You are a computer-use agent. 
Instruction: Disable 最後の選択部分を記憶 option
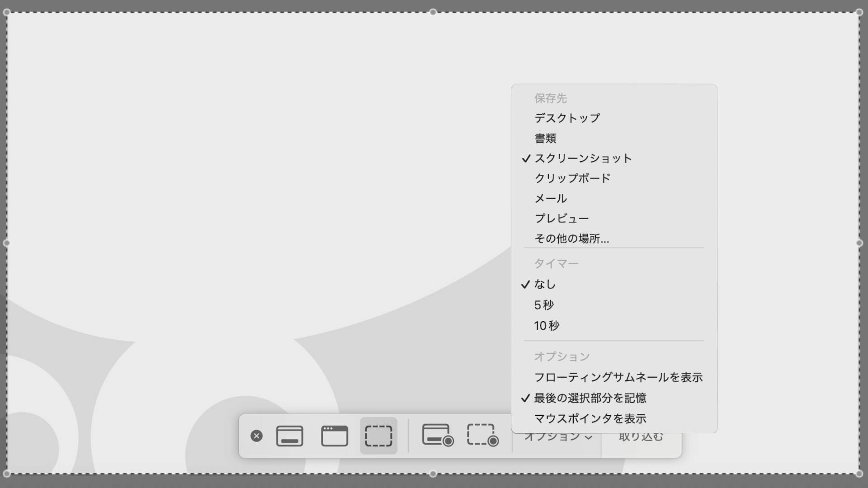pos(590,398)
